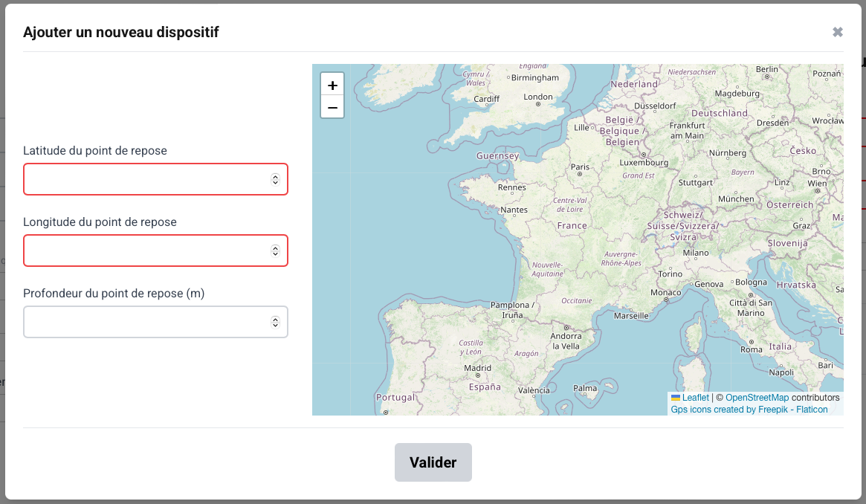The width and height of the screenshot is (866, 504).
Task: Close the Ajouter un nouveau dispositif dialog
Action: point(837,32)
